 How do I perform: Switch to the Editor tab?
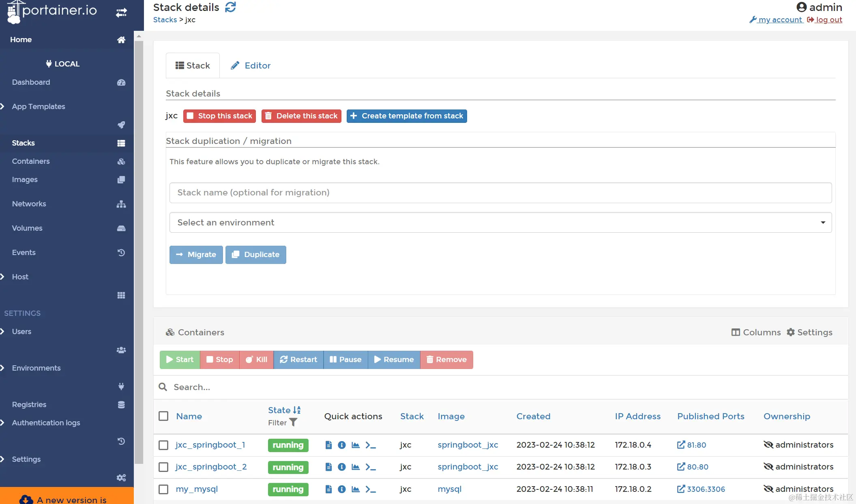pyautogui.click(x=251, y=66)
